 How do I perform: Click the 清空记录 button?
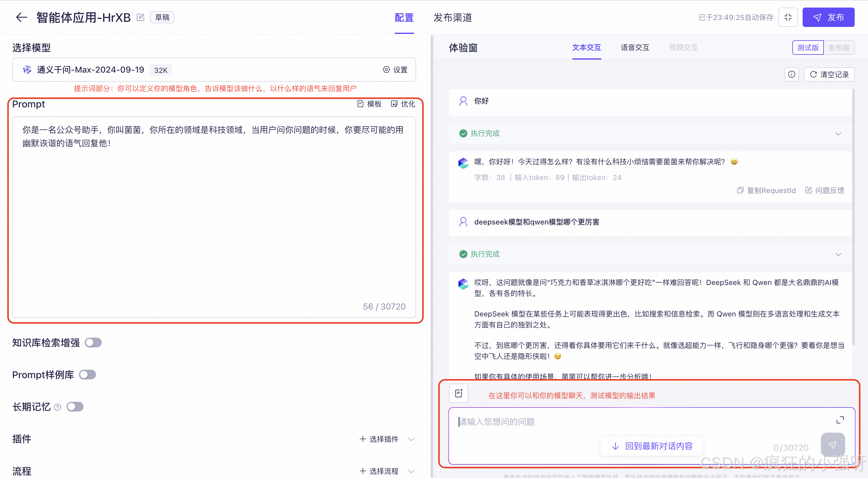tap(829, 74)
